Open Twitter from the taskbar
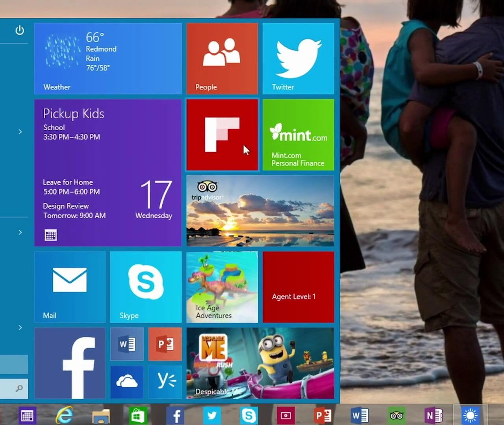The width and height of the screenshot is (504, 425). [212, 416]
